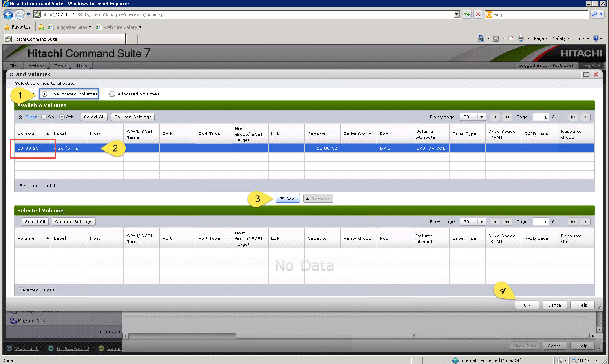Collapse the Add Volumes dialog header chevron

11,75
